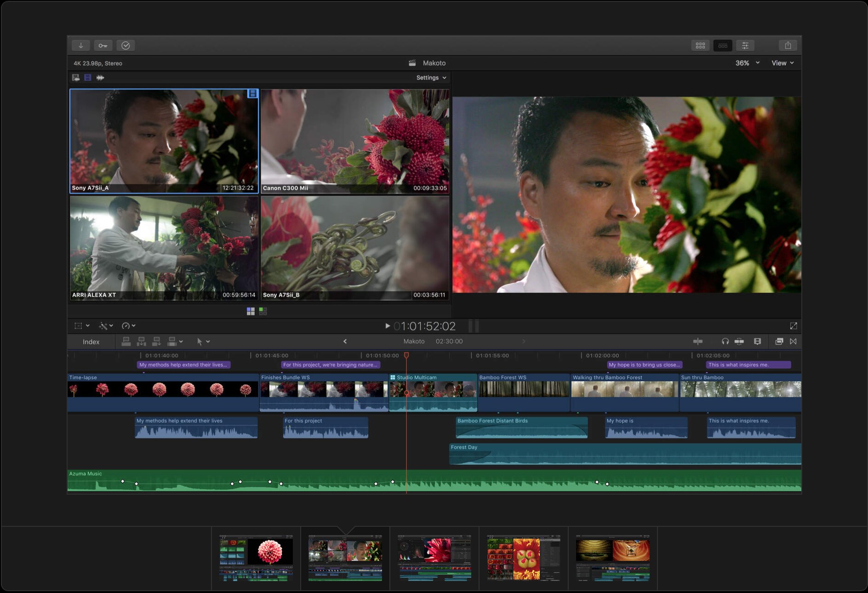Image resolution: width=868 pixels, height=593 pixels.
Task: Open the keyword editor key icon
Action: pos(103,46)
